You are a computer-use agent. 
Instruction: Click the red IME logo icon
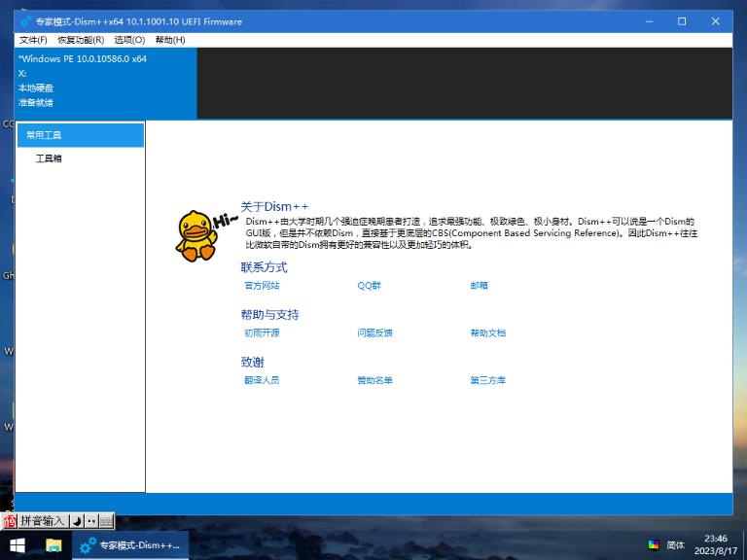tap(10, 521)
